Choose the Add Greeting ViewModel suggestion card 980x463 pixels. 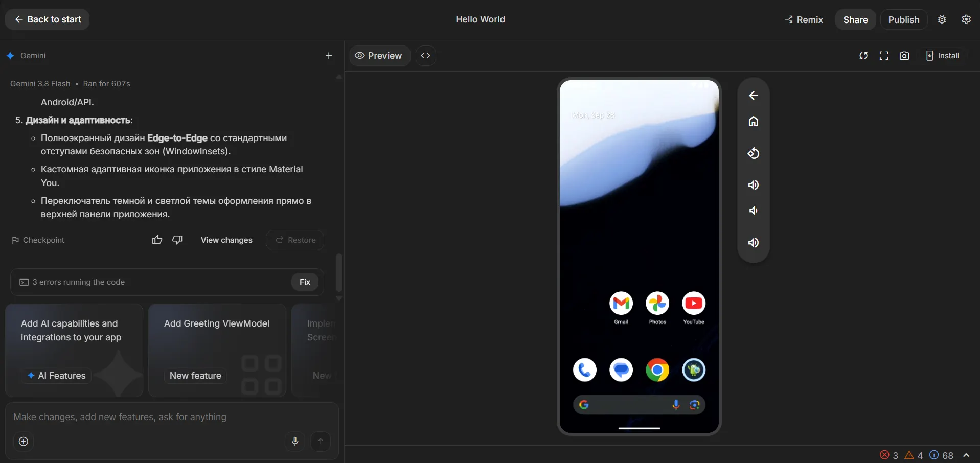217,351
